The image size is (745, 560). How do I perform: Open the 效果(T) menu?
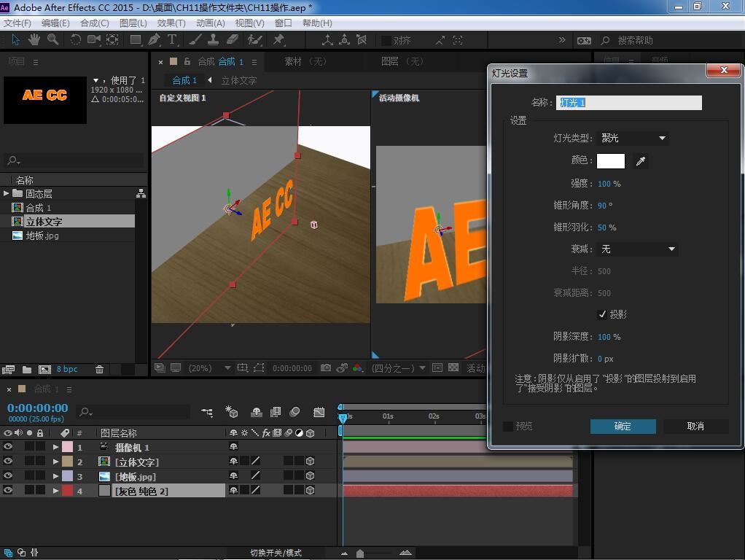(x=171, y=23)
